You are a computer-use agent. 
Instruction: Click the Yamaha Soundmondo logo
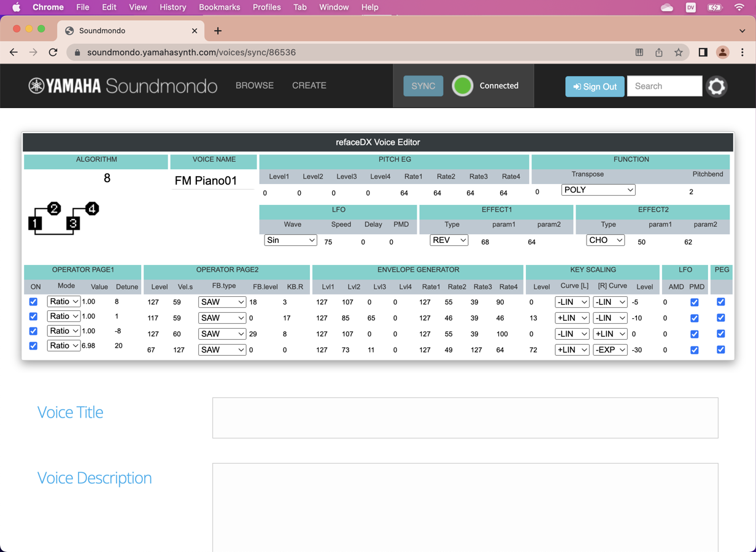[x=123, y=86]
